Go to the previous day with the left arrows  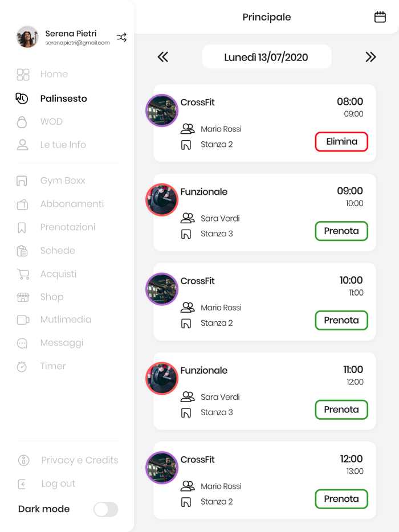(x=163, y=57)
